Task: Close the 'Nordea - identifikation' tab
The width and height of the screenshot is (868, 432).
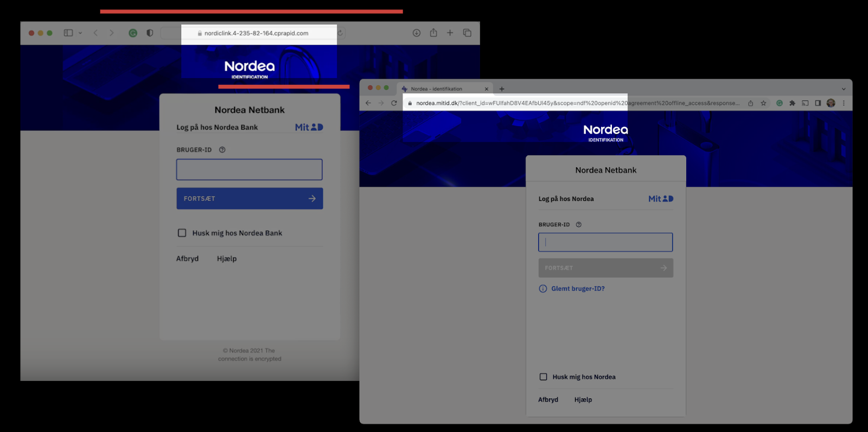Action: tap(487, 89)
